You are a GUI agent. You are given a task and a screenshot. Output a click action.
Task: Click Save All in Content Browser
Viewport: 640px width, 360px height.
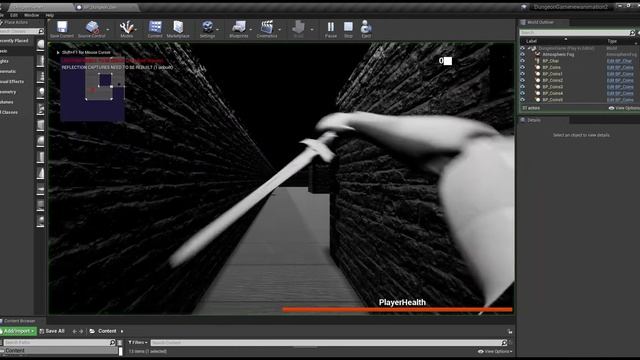pyautogui.click(x=52, y=331)
